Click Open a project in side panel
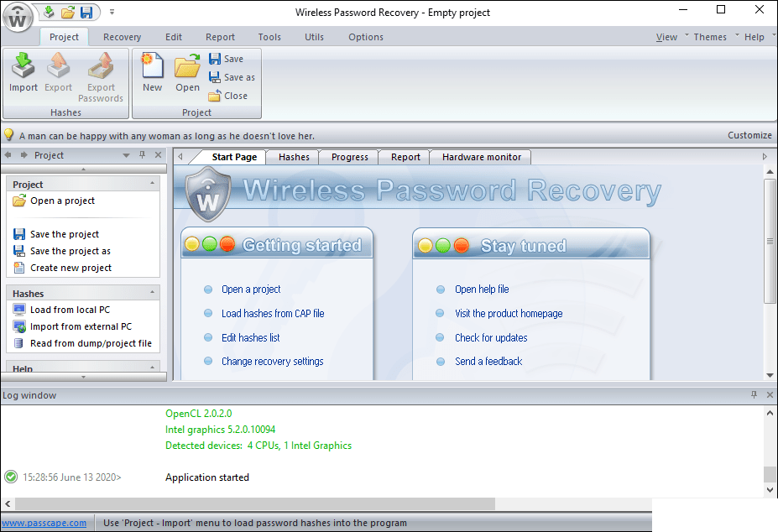Image resolution: width=778 pixels, height=532 pixels. 54,201
